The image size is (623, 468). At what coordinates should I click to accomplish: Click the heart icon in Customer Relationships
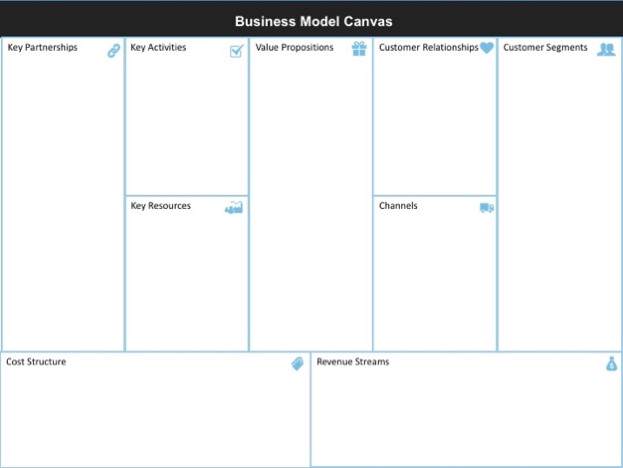coord(487,48)
